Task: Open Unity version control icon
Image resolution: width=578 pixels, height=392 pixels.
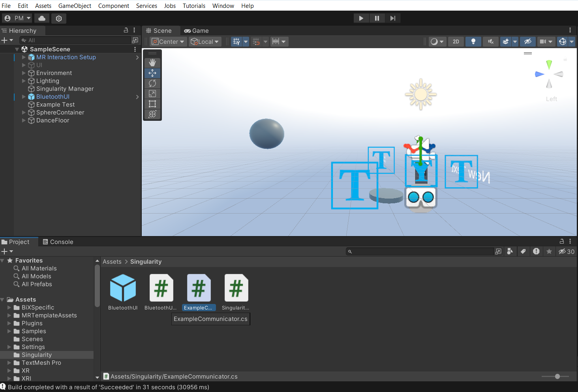Action: tap(59, 18)
